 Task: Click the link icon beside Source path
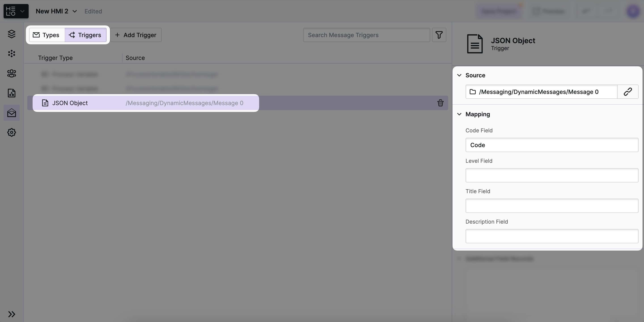(628, 92)
